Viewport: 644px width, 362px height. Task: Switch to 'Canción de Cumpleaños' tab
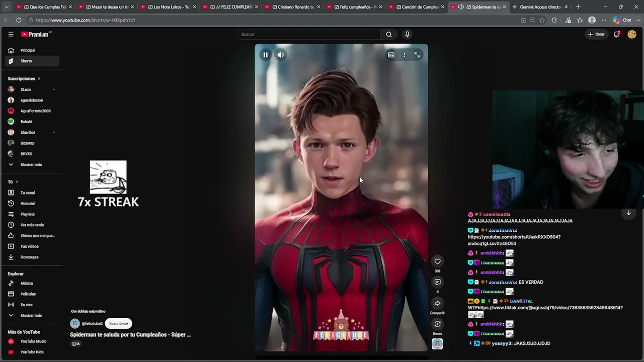click(x=417, y=7)
